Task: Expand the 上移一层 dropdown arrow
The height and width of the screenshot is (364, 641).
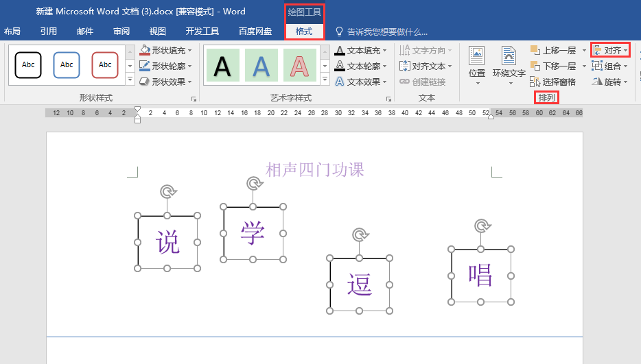Action: click(x=584, y=50)
